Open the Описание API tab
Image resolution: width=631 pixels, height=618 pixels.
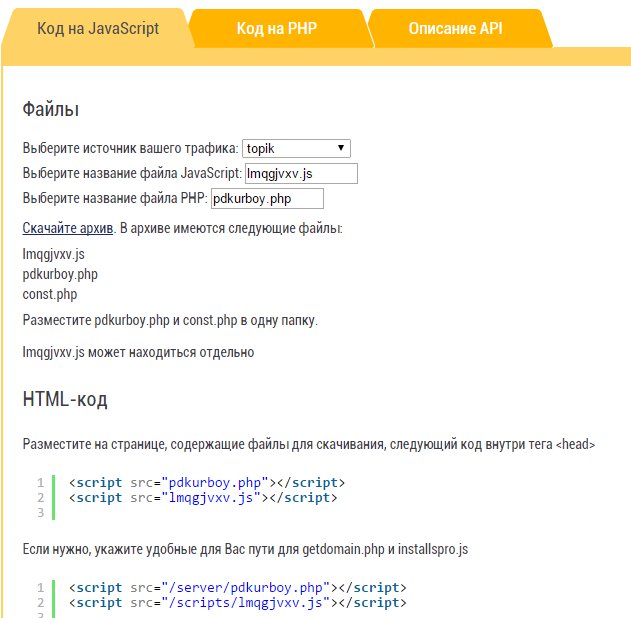[x=455, y=29]
